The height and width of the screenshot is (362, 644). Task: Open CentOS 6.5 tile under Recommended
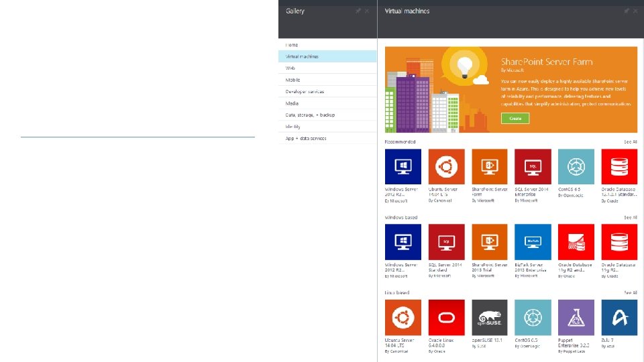(576, 167)
